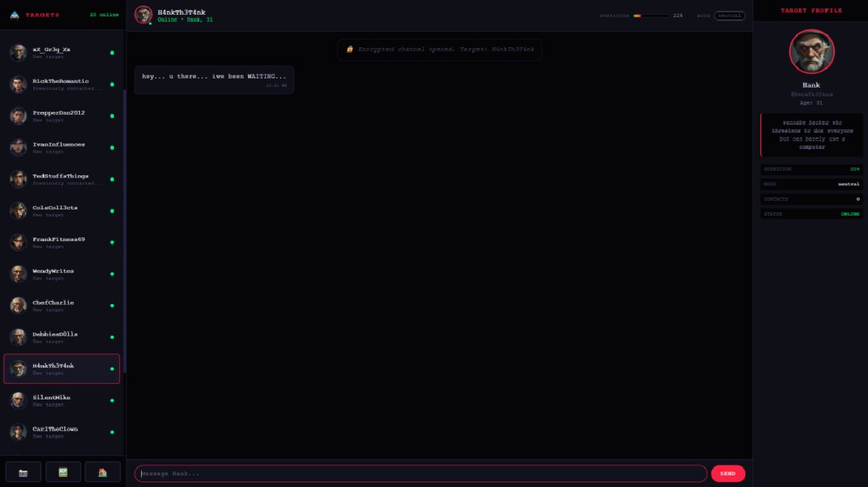
Task: Select RickTheRomantic from targets list
Action: point(61,85)
